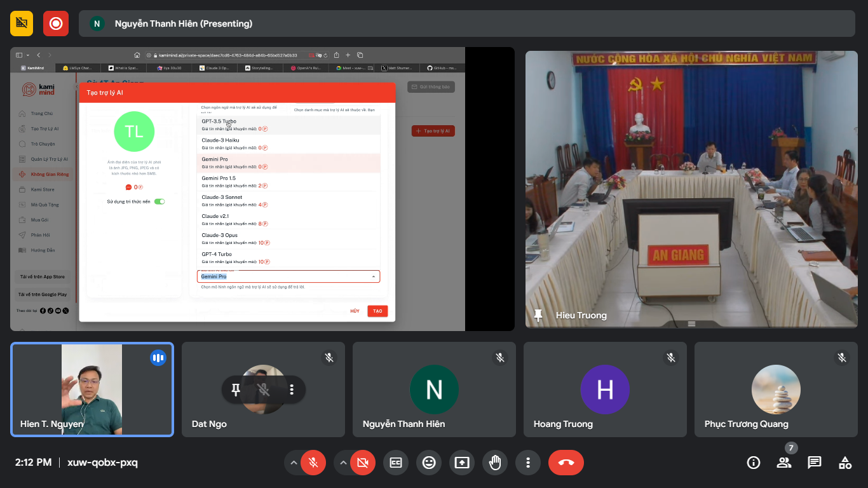This screenshot has width=868, height=488.
Task: Open the chat with everyone icon
Action: point(815,463)
